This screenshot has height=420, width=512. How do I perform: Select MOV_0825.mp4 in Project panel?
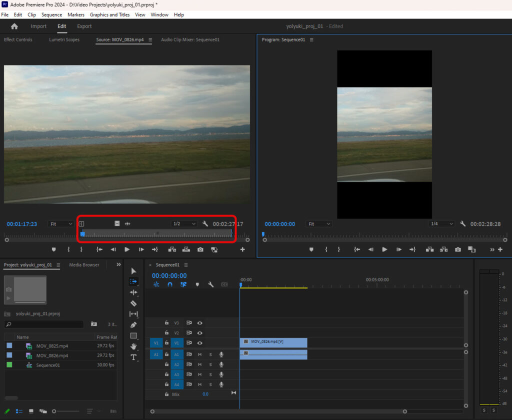[x=52, y=345]
